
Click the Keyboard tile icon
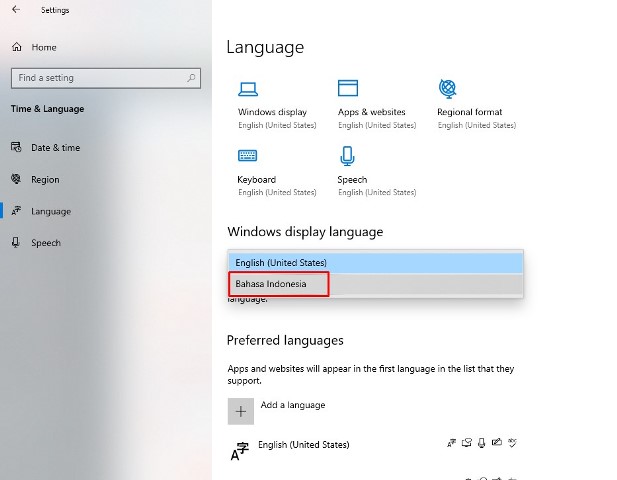coord(248,156)
